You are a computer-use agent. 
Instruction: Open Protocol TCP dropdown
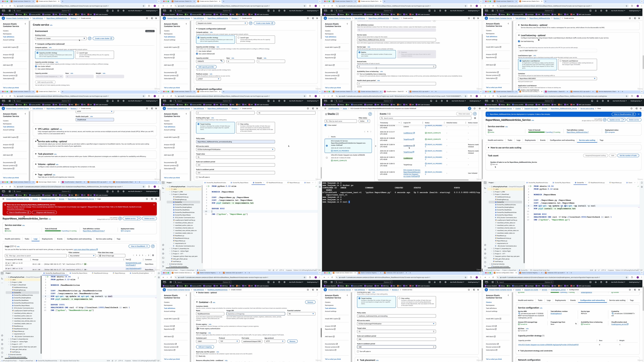click(x=229, y=341)
